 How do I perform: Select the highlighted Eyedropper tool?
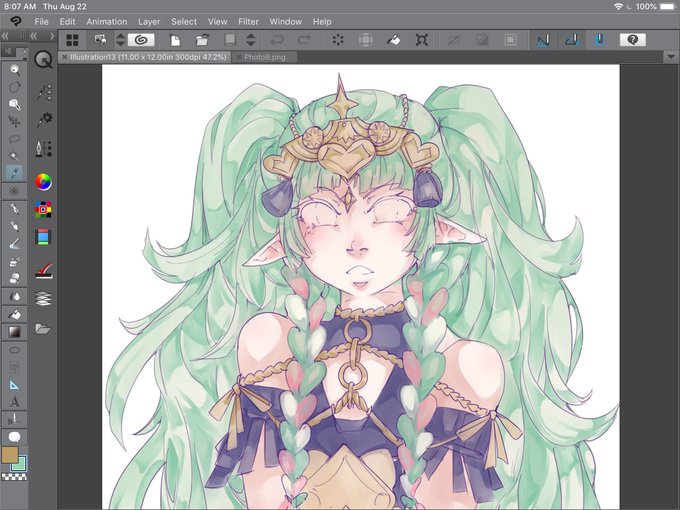pos(15,173)
